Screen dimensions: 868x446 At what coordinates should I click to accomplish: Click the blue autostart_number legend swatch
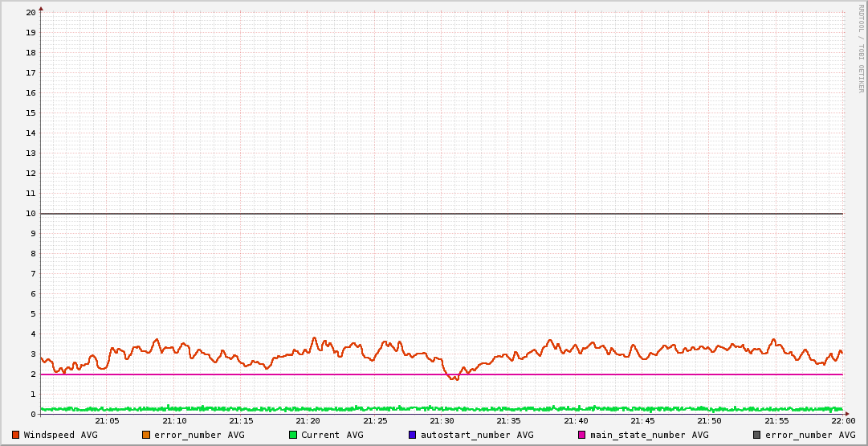click(413, 435)
